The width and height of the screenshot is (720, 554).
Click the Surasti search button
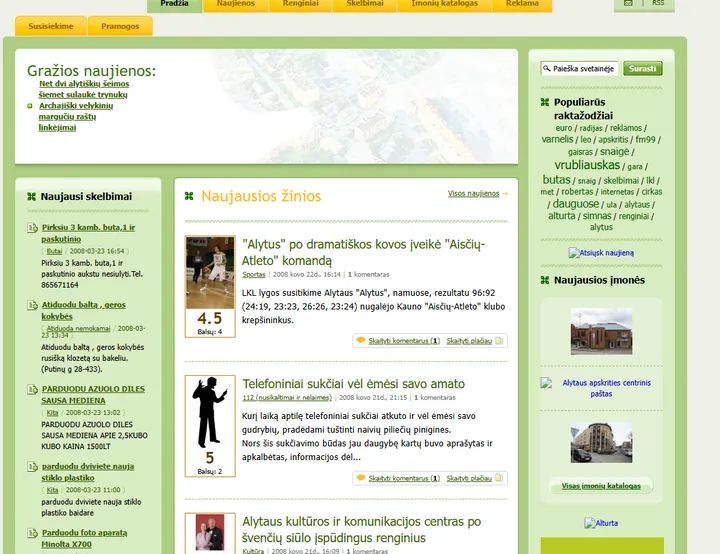pyautogui.click(x=642, y=68)
